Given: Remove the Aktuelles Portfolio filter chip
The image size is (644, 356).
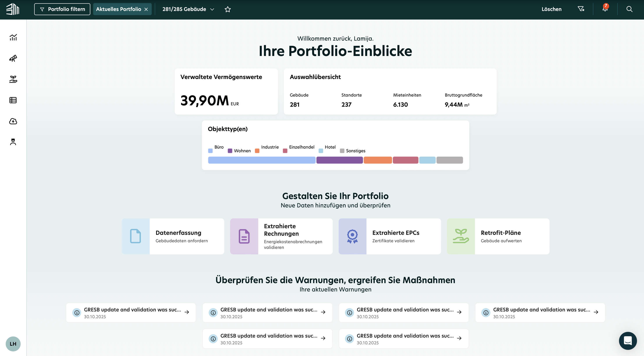Looking at the screenshot, I should pos(146,9).
